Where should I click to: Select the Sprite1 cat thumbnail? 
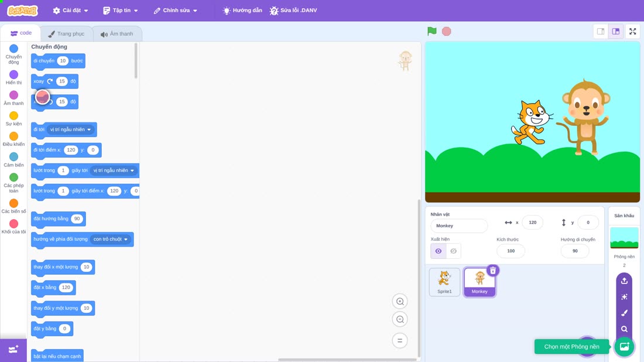click(x=444, y=282)
